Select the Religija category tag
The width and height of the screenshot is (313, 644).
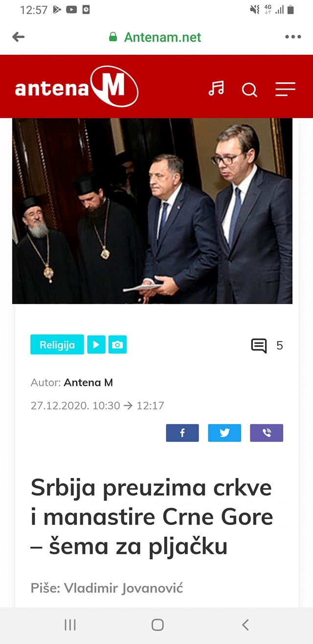click(57, 345)
